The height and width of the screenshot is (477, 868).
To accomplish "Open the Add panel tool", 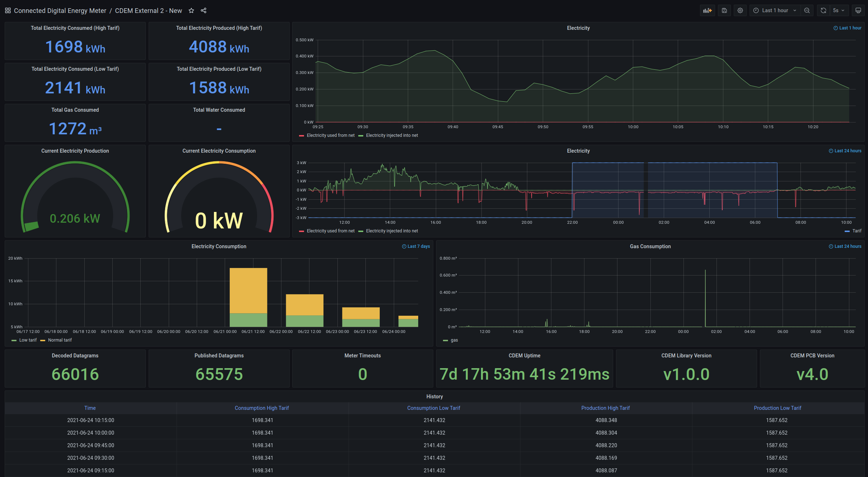I will pyautogui.click(x=707, y=10).
